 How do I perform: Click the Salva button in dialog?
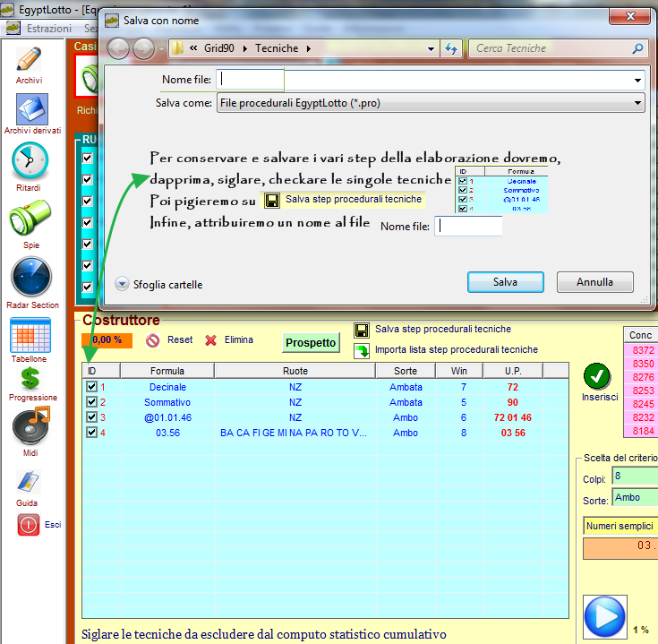[505, 282]
